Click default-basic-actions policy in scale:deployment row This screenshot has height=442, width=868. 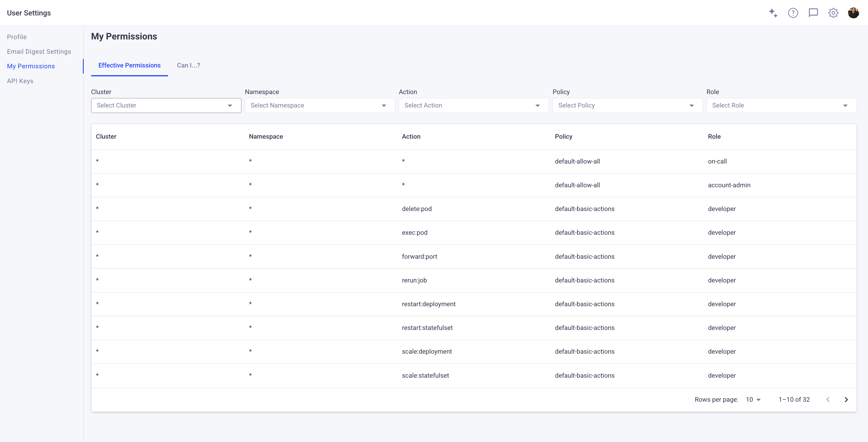coord(585,352)
